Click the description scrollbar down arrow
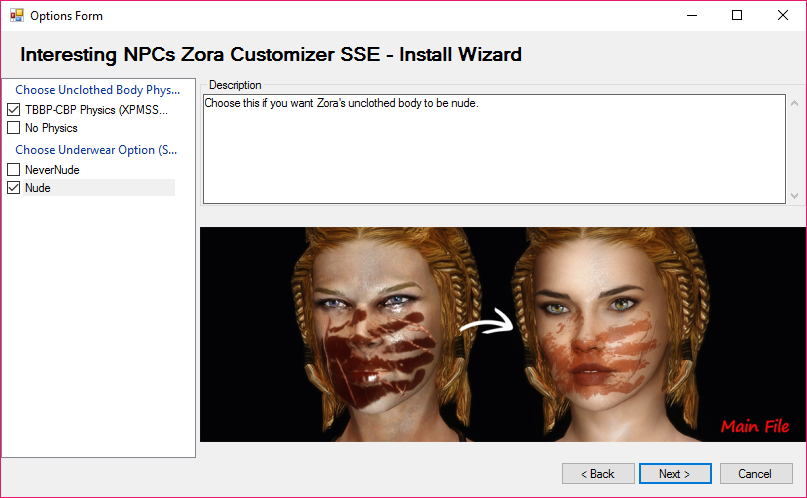This screenshot has height=498, width=807. tap(795, 196)
